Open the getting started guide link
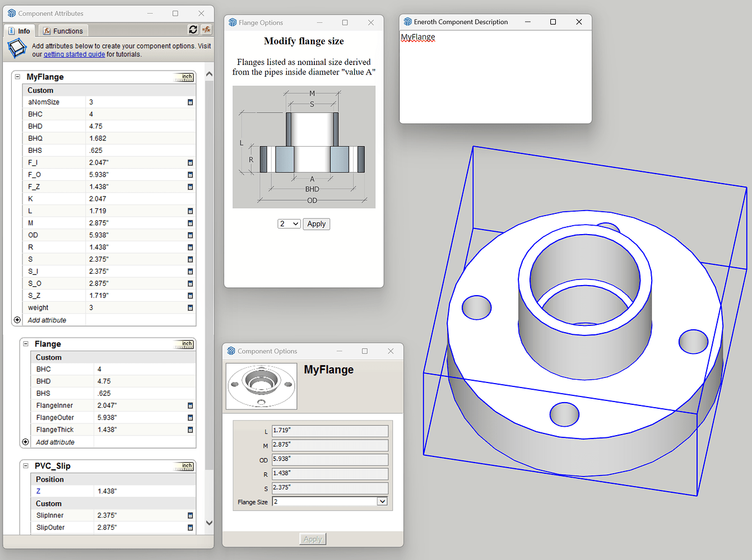This screenshot has width=752, height=560. (x=74, y=54)
